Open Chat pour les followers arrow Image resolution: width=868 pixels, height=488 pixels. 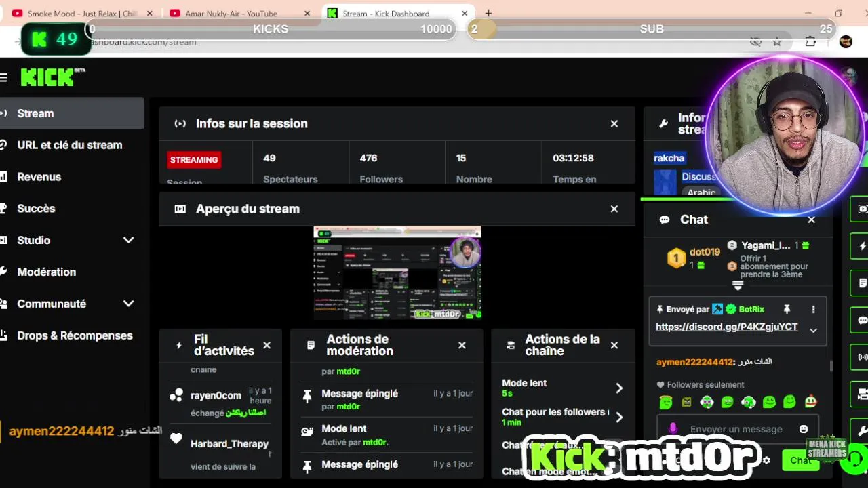pyautogui.click(x=618, y=417)
